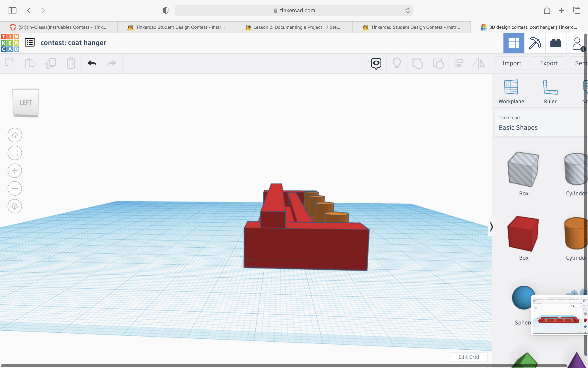Open the Bricks mode icon
This screenshot has width=588, height=368.
[556, 43]
